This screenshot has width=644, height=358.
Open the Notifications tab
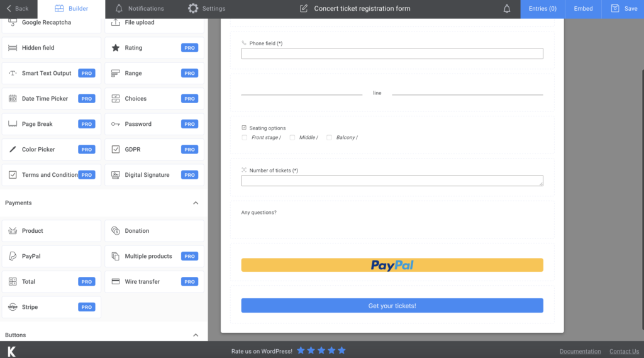139,9
